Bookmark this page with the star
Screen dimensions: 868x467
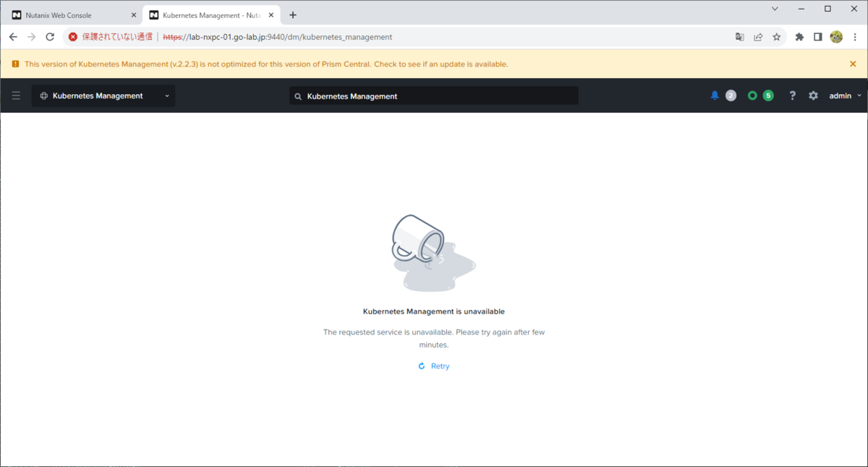[776, 37]
